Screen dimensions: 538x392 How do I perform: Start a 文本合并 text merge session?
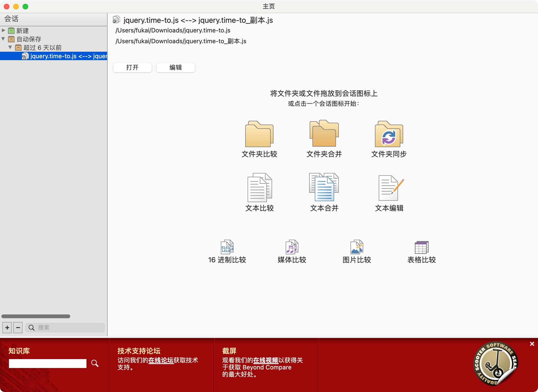(324, 187)
